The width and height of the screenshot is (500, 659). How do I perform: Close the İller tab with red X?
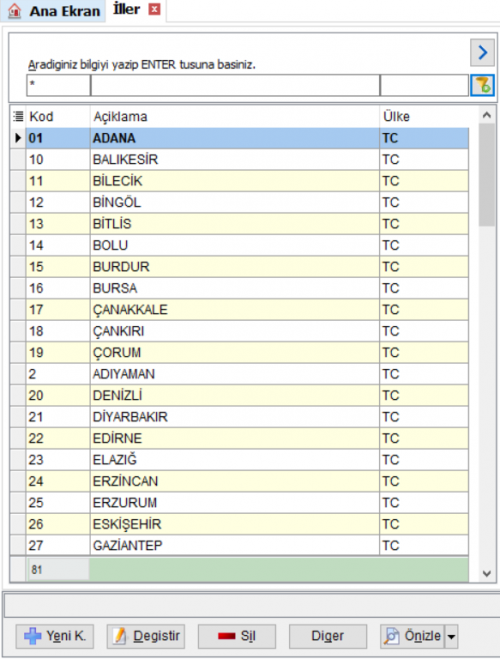click(155, 9)
